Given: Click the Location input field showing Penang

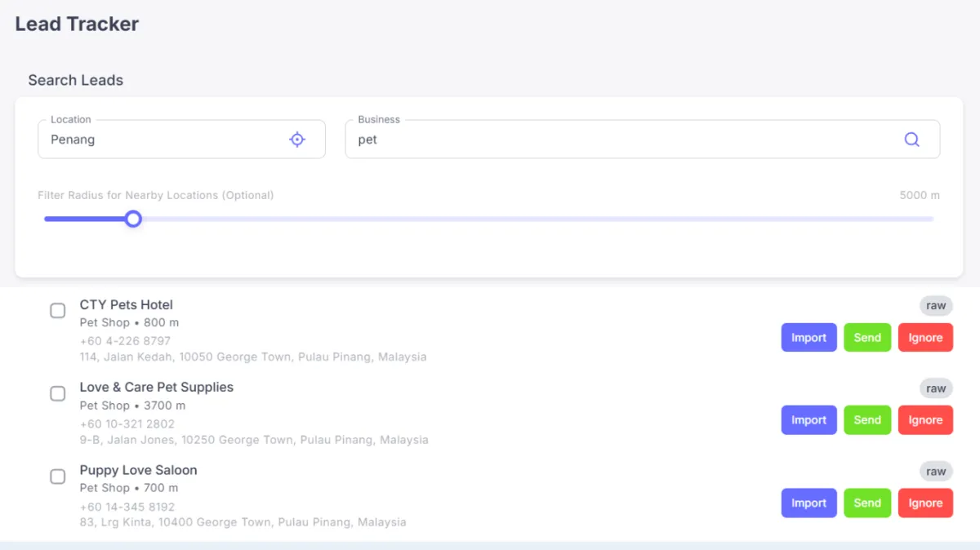Looking at the screenshot, I should click(181, 140).
